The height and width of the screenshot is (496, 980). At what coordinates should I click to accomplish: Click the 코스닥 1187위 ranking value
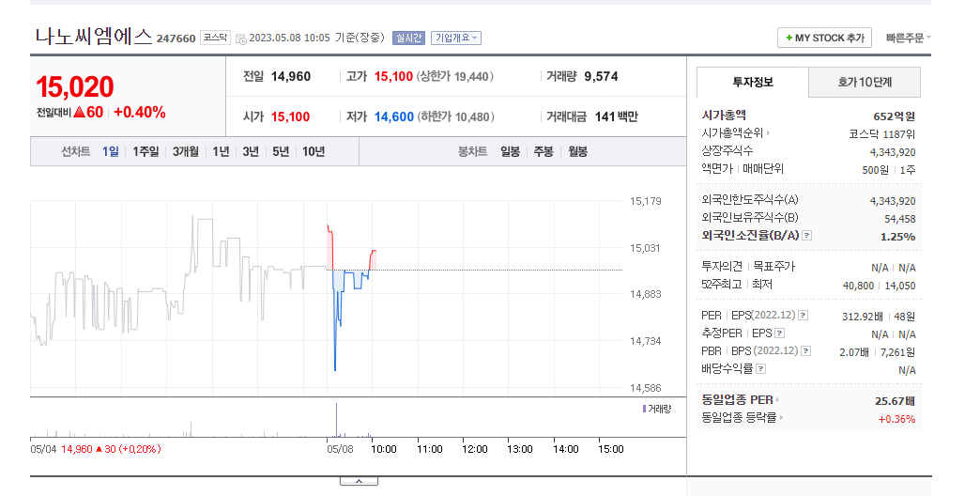[882, 134]
